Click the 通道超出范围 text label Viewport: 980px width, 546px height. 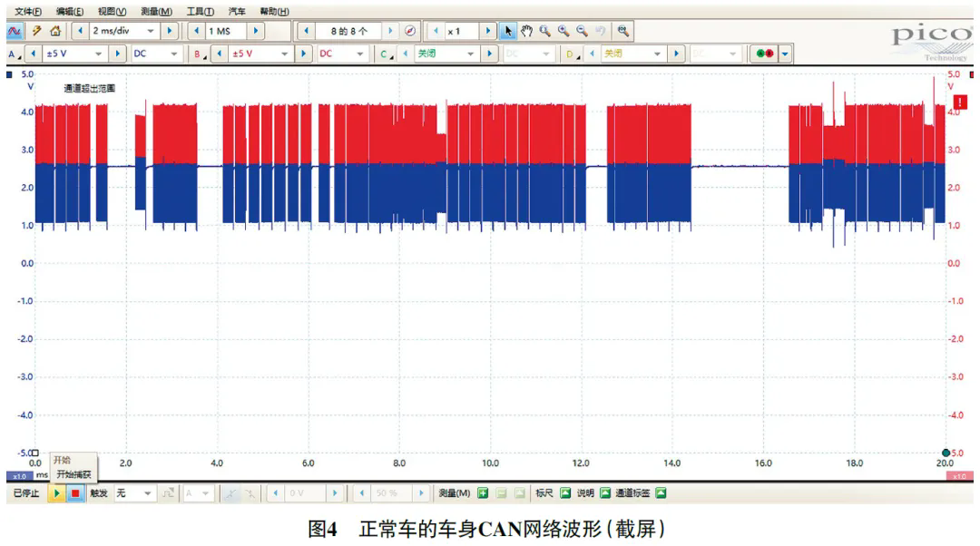point(89,89)
